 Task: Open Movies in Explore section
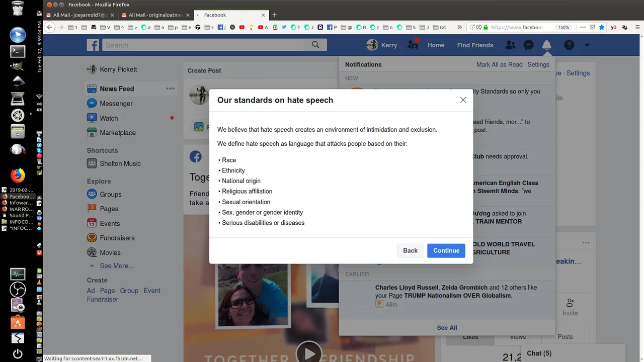(x=110, y=252)
